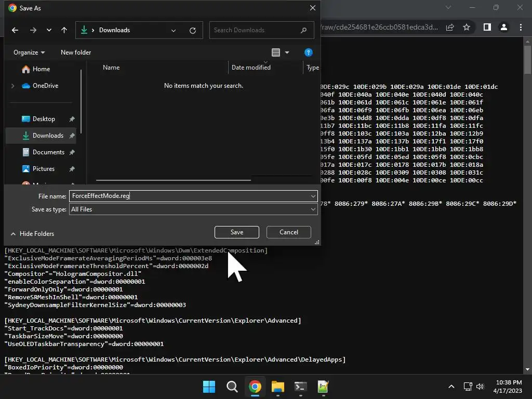Unpin Desktop via pin icon
This screenshot has width=532, height=399.
point(72,119)
